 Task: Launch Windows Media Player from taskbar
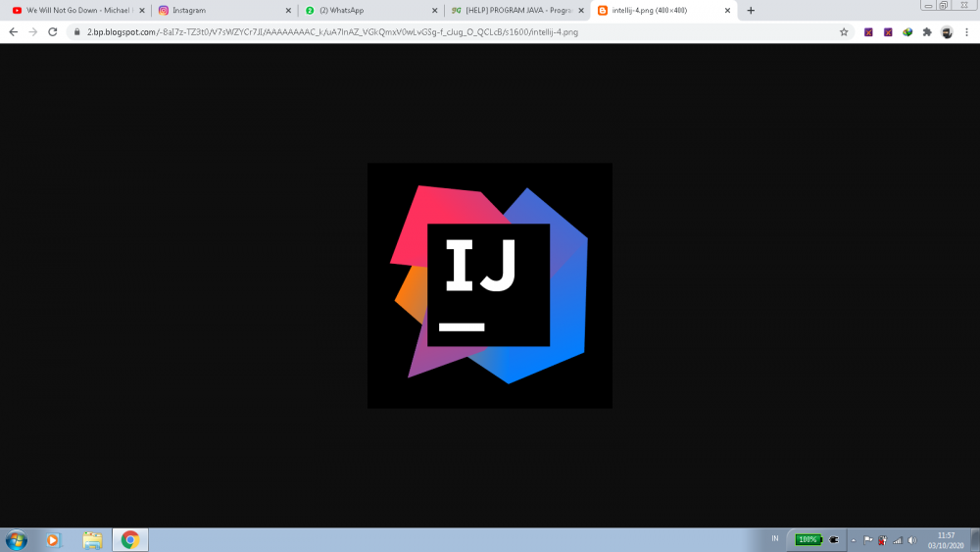pos(53,539)
